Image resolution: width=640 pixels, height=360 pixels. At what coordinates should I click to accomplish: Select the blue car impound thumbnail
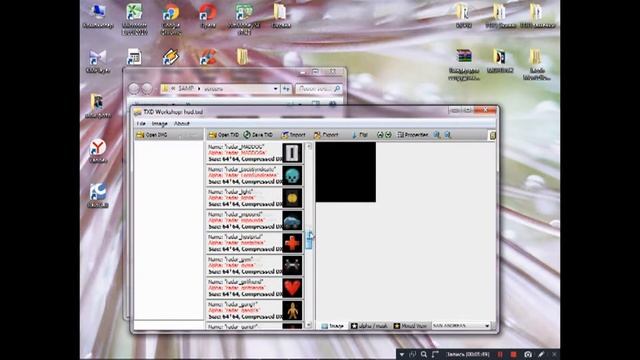coord(292,221)
